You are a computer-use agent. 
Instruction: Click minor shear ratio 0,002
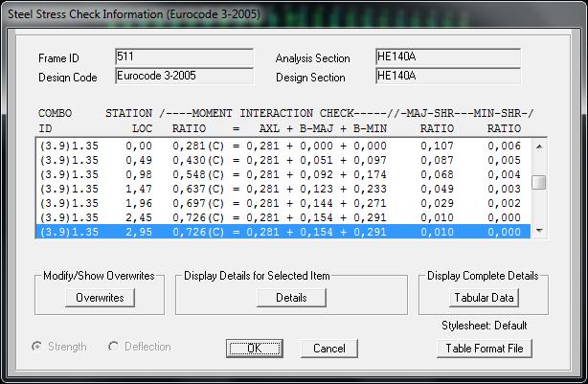(x=504, y=203)
